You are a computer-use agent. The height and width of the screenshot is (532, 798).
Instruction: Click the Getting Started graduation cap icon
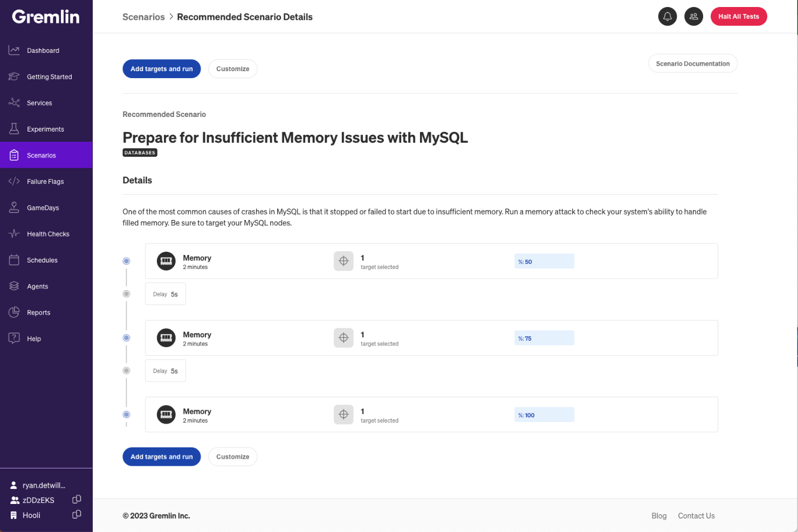(14, 77)
